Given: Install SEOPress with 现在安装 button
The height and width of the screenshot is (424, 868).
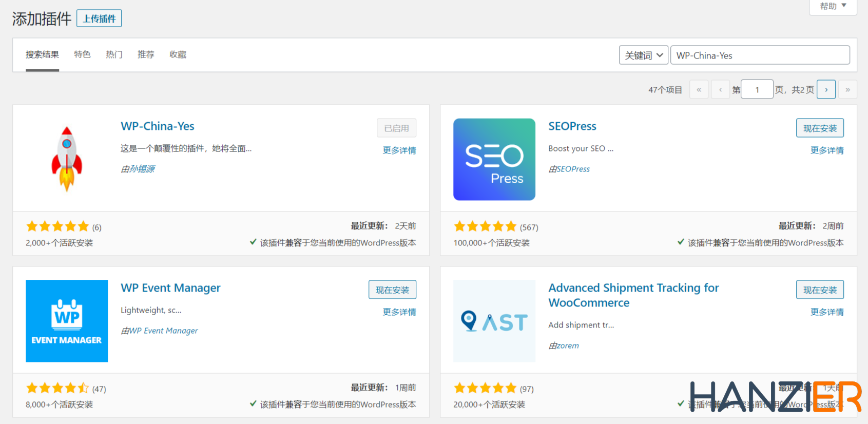Looking at the screenshot, I should click(820, 128).
